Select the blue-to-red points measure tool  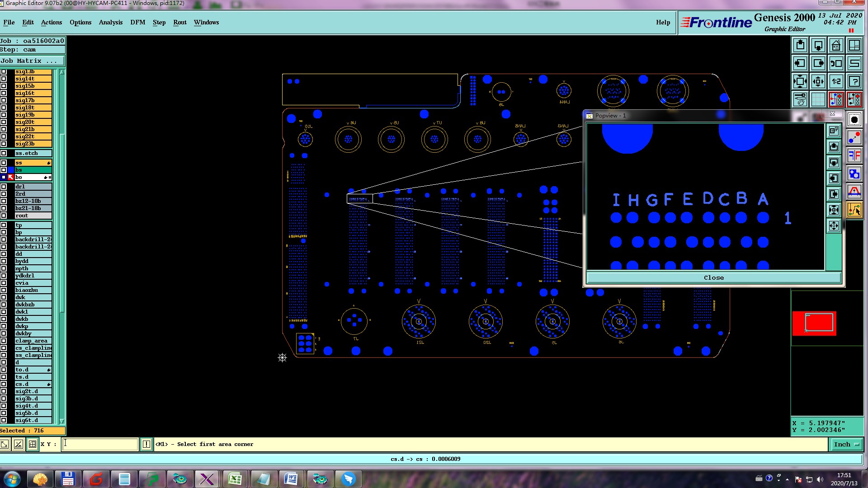pos(854,137)
